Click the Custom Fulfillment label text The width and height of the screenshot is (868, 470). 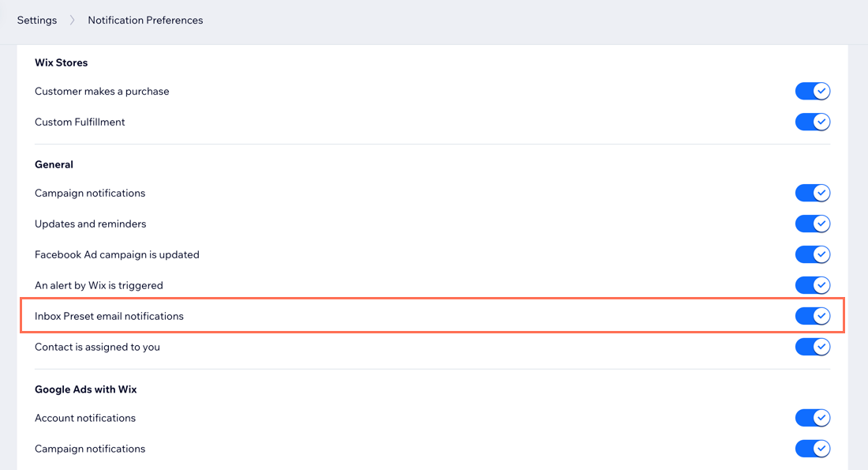click(x=80, y=122)
